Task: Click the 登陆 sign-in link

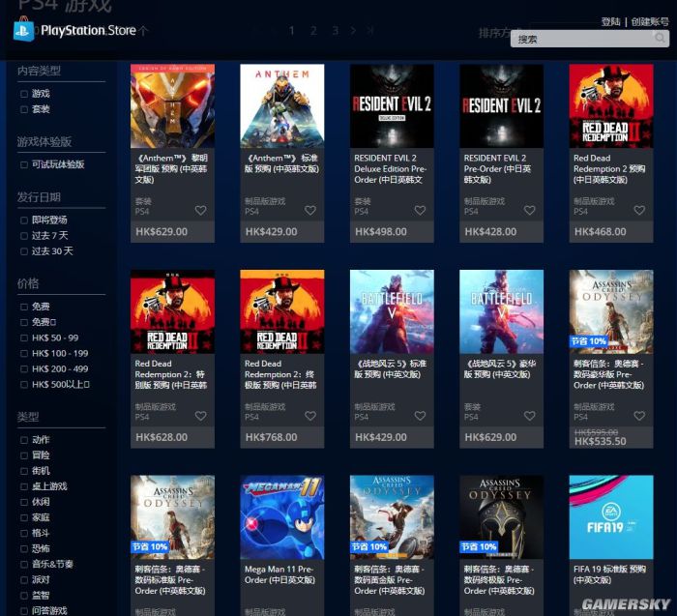Action: tap(610, 21)
